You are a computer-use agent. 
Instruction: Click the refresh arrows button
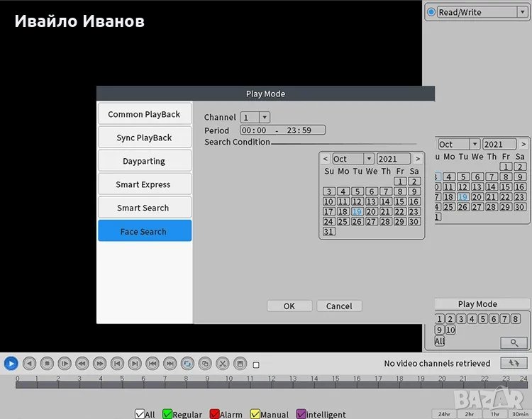pos(514,363)
